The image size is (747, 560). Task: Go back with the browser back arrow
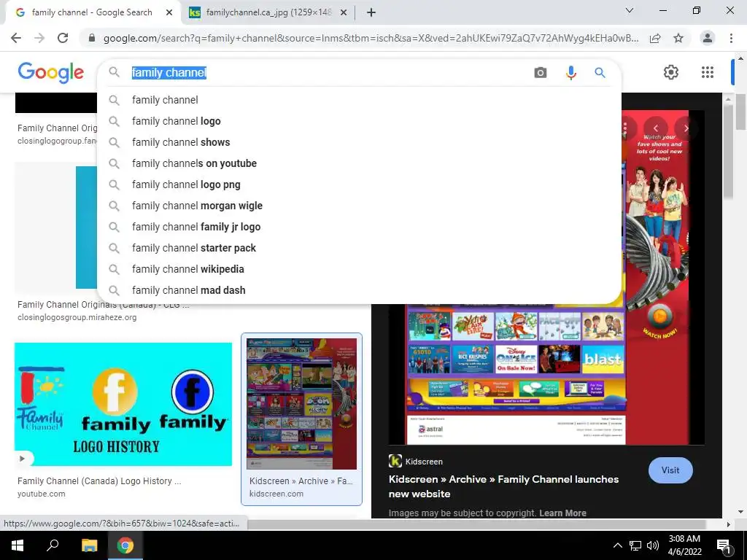coord(16,38)
